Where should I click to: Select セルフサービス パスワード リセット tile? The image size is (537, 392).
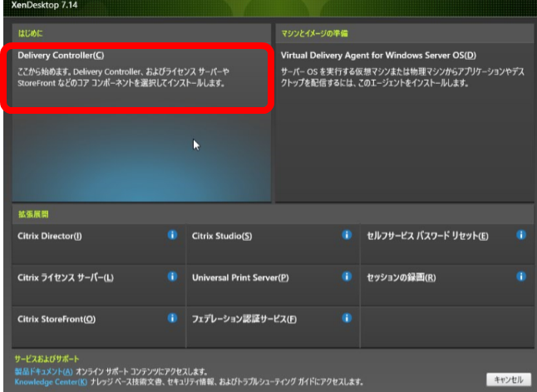(x=447, y=244)
